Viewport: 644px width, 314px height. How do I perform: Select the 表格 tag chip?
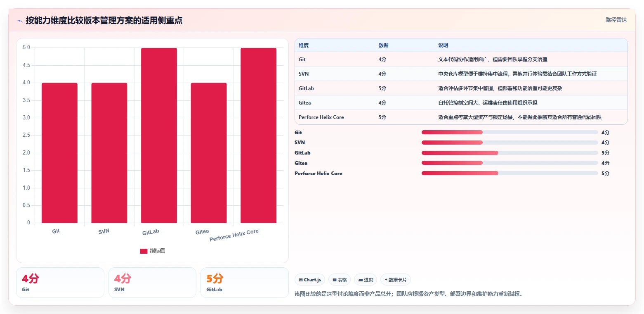tap(340, 280)
